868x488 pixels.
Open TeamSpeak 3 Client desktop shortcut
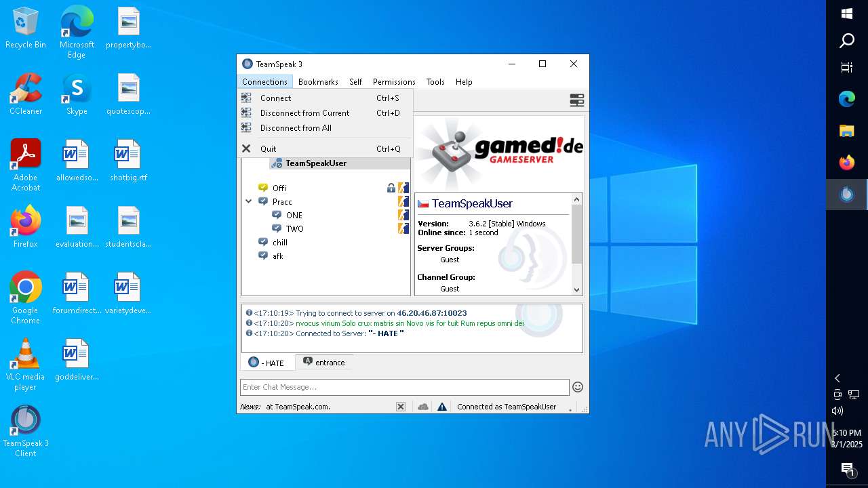click(x=26, y=431)
